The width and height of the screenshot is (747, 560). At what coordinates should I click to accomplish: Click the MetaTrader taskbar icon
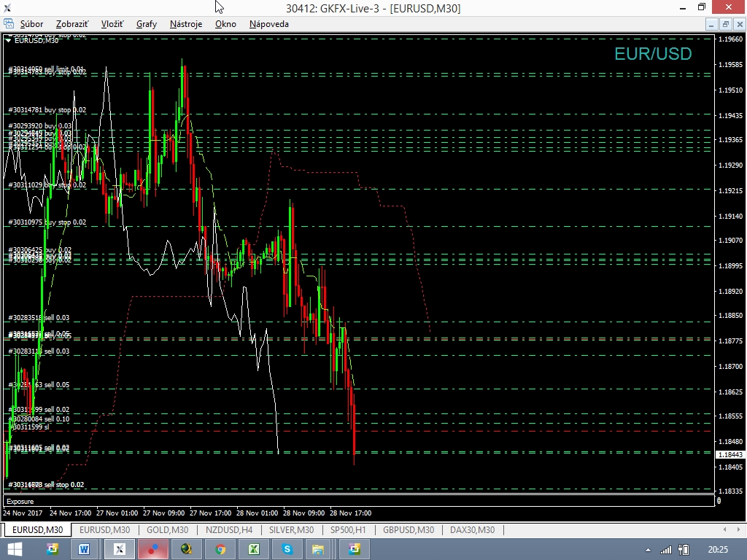click(119, 550)
